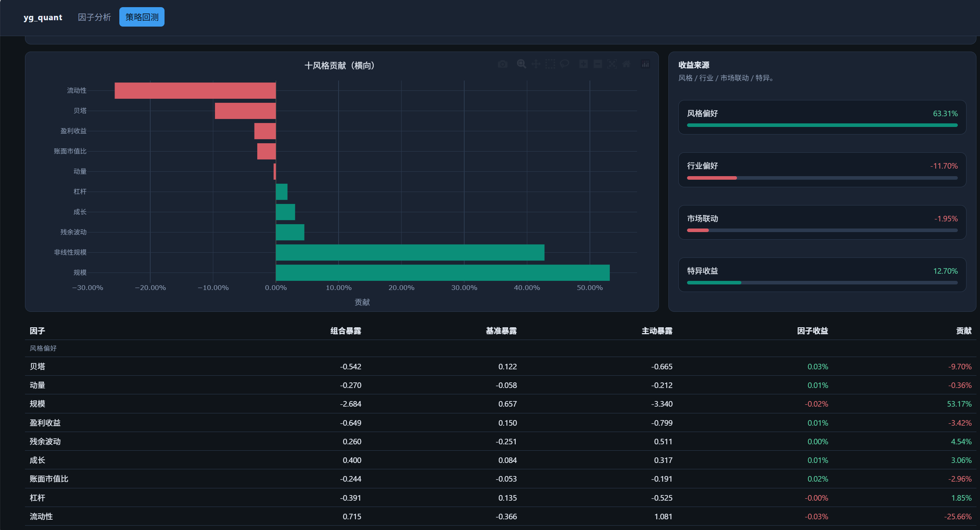Click the 杠杆 active exposure -0.525
The width and height of the screenshot is (980, 530).
[662, 498]
